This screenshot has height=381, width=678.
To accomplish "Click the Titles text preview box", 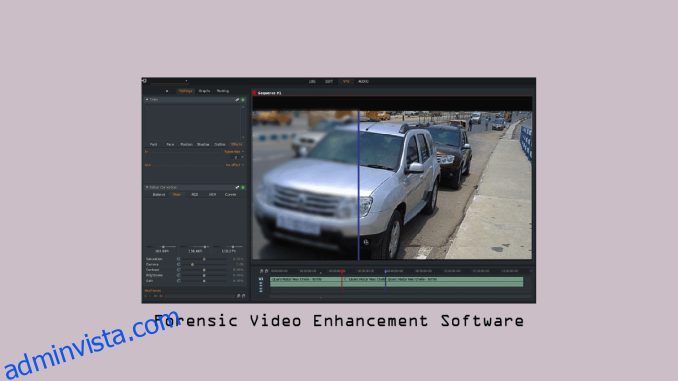I will (x=193, y=122).
